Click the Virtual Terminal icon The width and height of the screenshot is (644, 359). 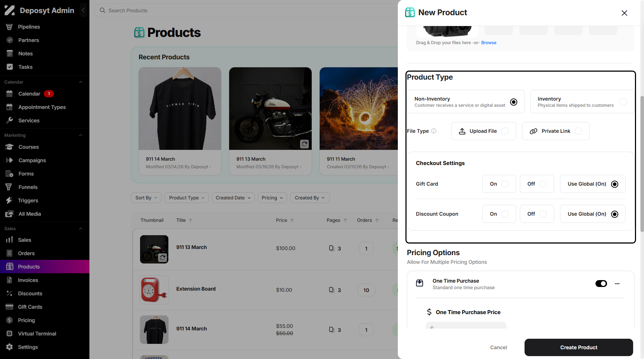(x=9, y=334)
